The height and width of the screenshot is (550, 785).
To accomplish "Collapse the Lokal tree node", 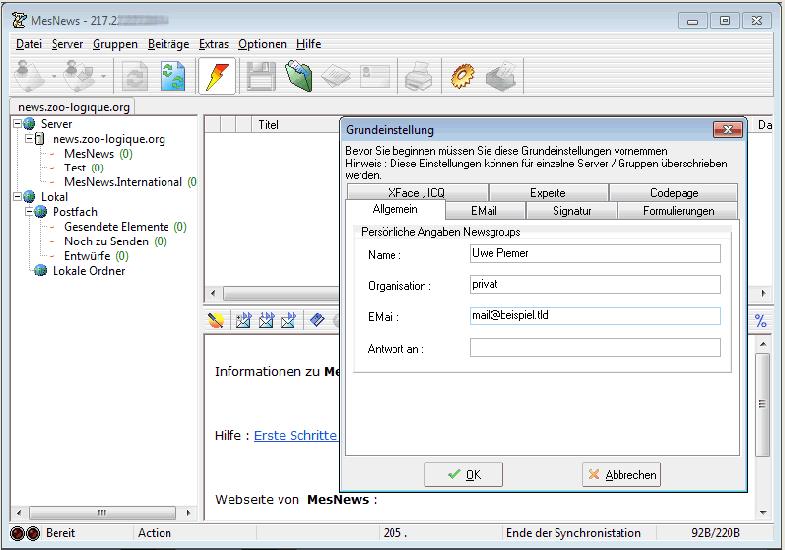I will point(16,197).
